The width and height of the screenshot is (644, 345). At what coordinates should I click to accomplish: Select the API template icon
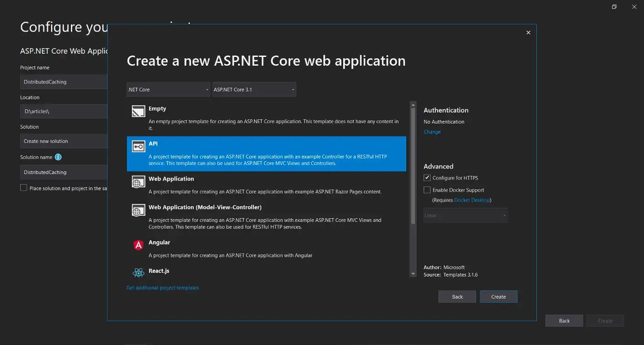(x=138, y=147)
